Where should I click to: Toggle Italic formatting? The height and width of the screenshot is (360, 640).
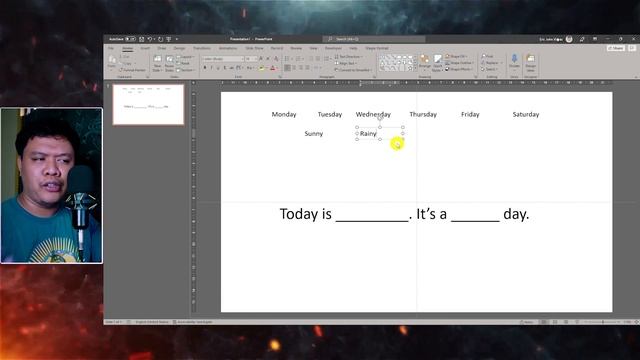[x=211, y=68]
